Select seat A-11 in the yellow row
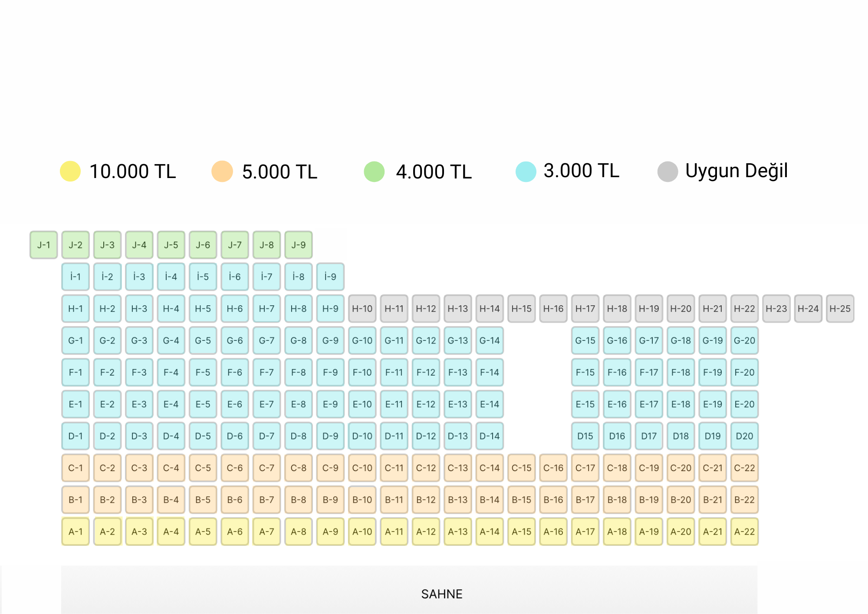 point(394,531)
